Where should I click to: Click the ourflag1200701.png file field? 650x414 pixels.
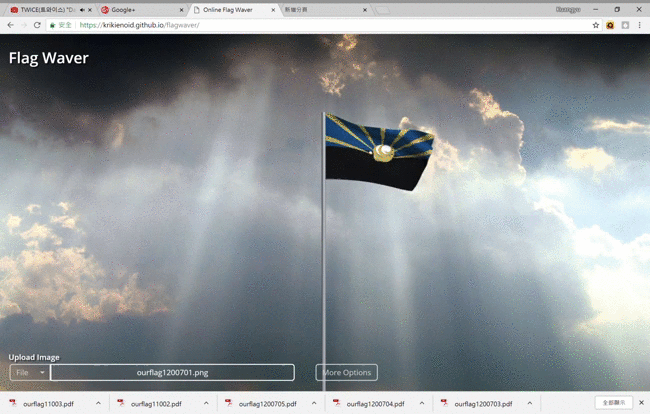pyautogui.click(x=172, y=373)
